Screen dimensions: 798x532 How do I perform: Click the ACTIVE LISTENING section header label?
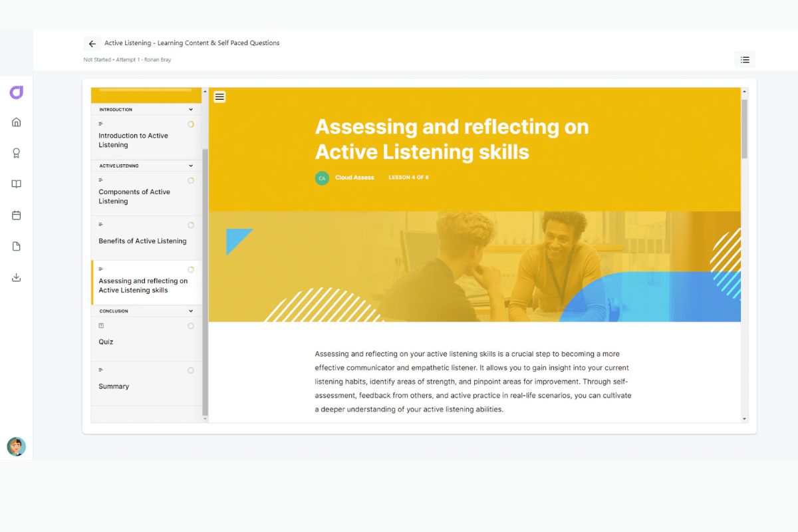click(x=119, y=166)
